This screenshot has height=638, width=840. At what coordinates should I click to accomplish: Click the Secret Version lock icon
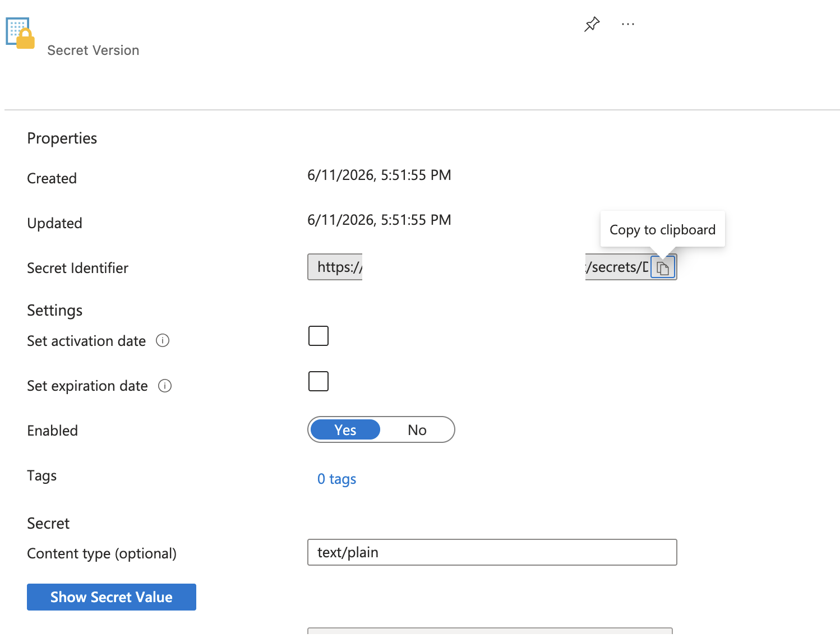(21, 34)
